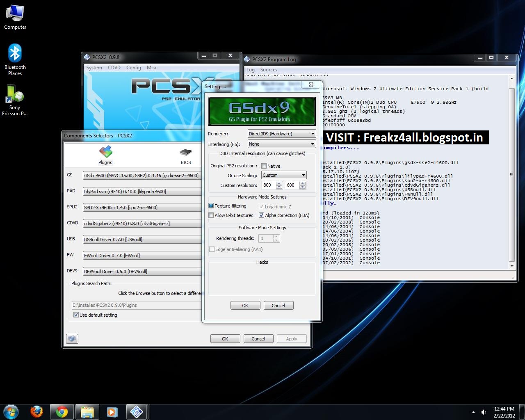Increase custom width with up arrow
The image size is (525, 420).
click(279, 183)
